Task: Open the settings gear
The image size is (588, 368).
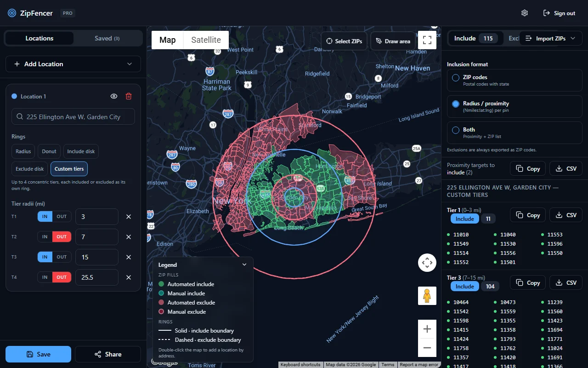Action: (525, 13)
